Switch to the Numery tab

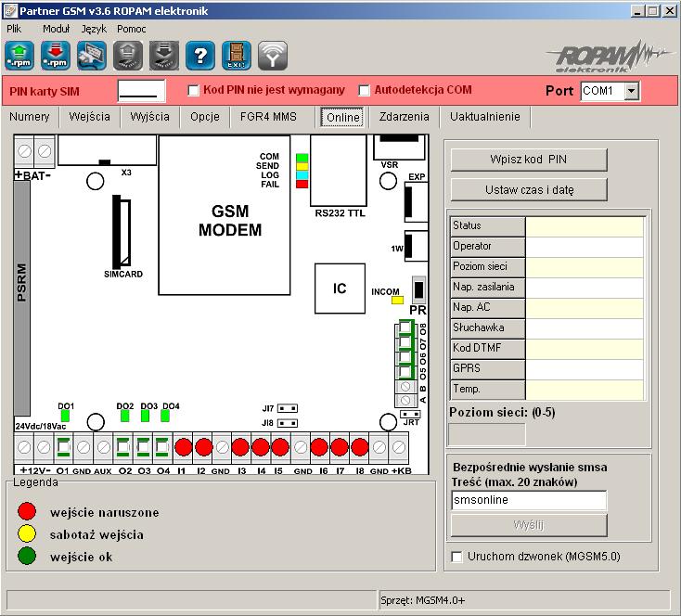30,117
